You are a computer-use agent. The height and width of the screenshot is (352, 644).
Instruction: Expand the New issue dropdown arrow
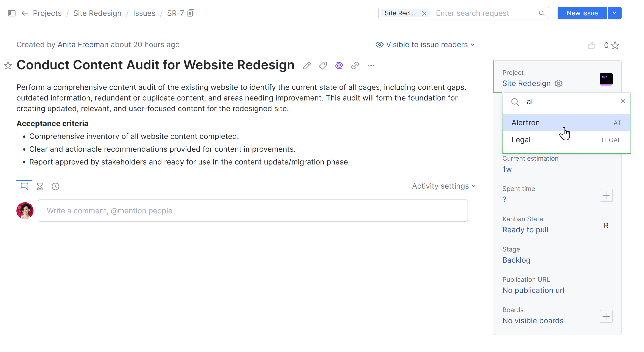coord(614,13)
